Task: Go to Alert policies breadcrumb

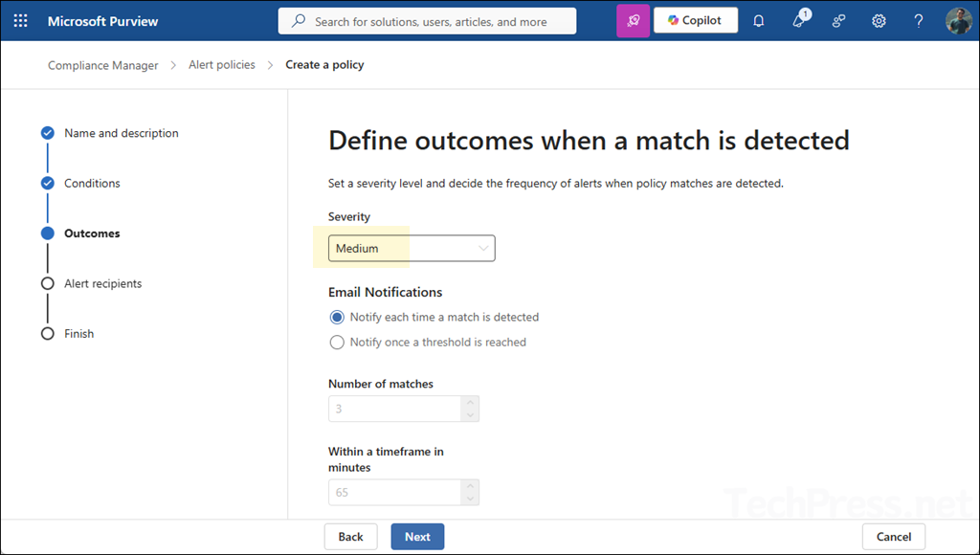Action: [x=222, y=64]
